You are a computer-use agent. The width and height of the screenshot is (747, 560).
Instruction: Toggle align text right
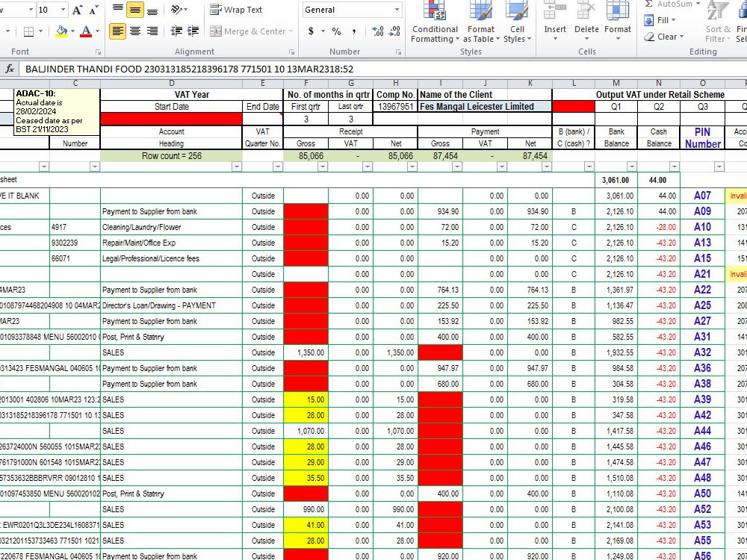click(x=152, y=31)
